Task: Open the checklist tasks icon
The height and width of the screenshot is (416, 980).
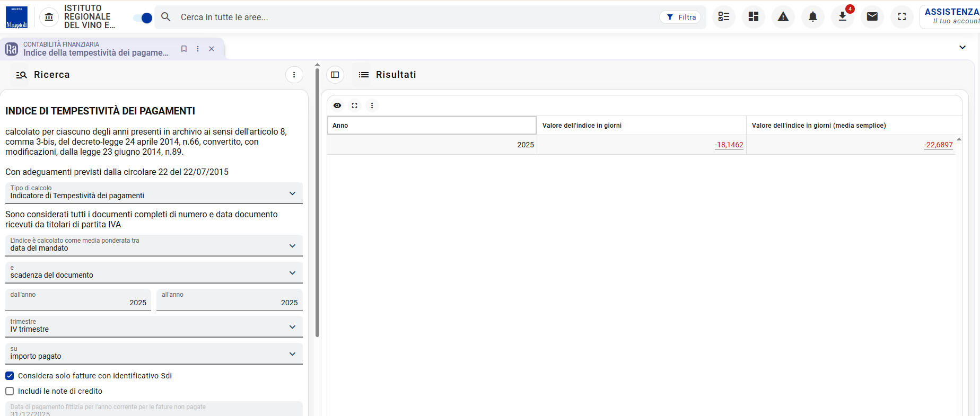Action: 724,17
